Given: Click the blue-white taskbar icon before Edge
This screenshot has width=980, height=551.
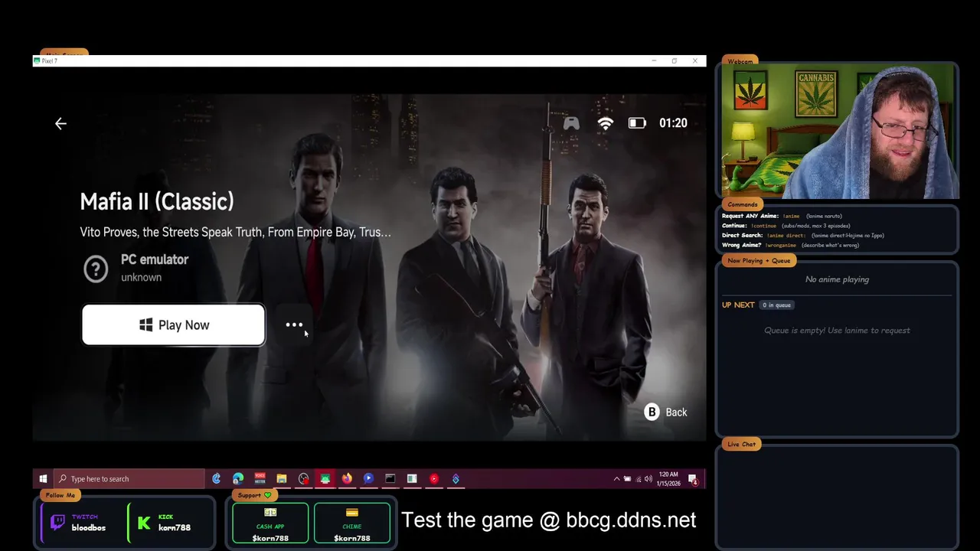Looking at the screenshot, I should coord(217,479).
